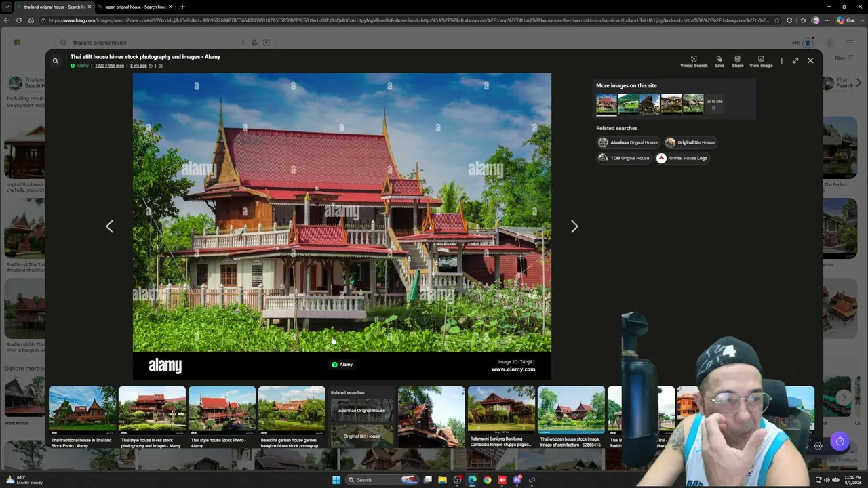The height and width of the screenshot is (488, 868).
Task: Go to browser home page
Action: 31,20
